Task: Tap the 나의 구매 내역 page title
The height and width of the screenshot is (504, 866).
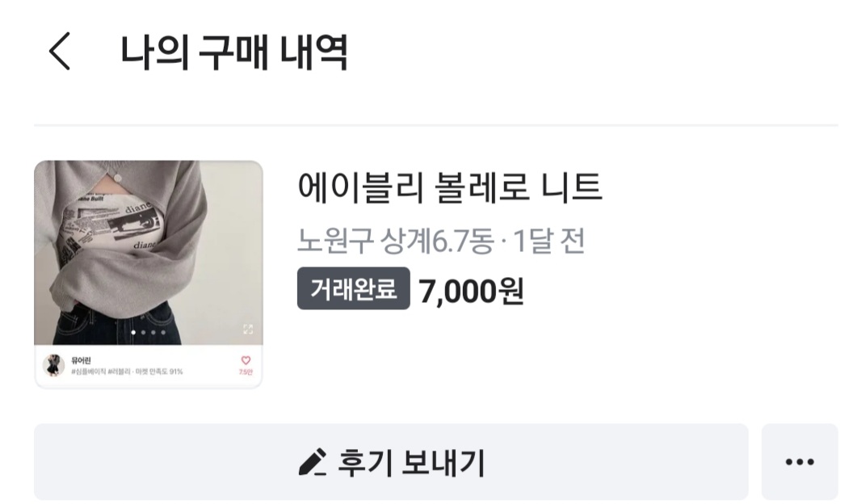Action: 234,52
